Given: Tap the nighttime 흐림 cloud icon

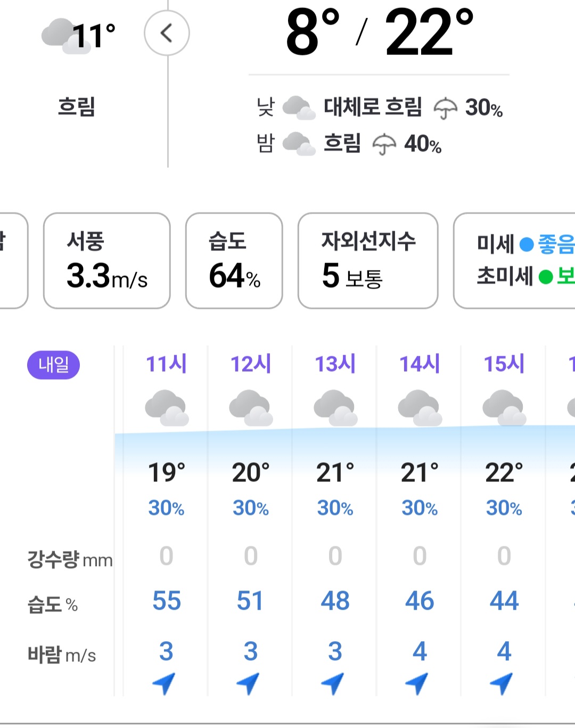Looking at the screenshot, I should pos(299,143).
